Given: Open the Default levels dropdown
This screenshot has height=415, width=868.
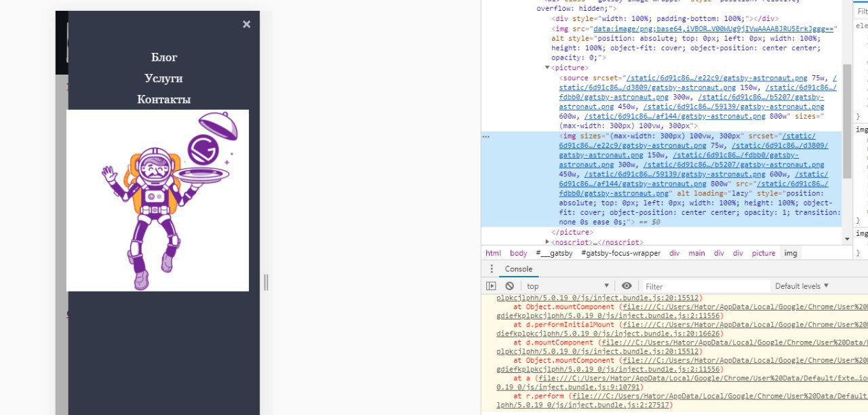Looking at the screenshot, I should pos(802,286).
